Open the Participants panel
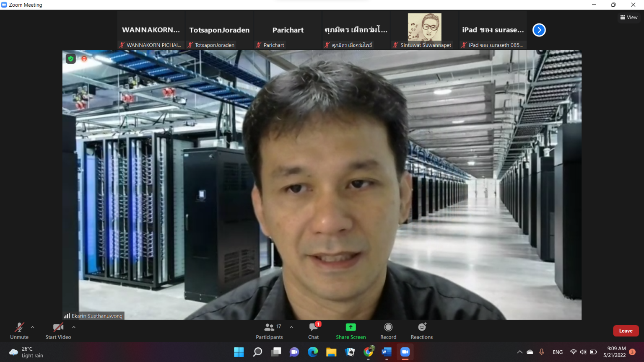 pyautogui.click(x=269, y=330)
